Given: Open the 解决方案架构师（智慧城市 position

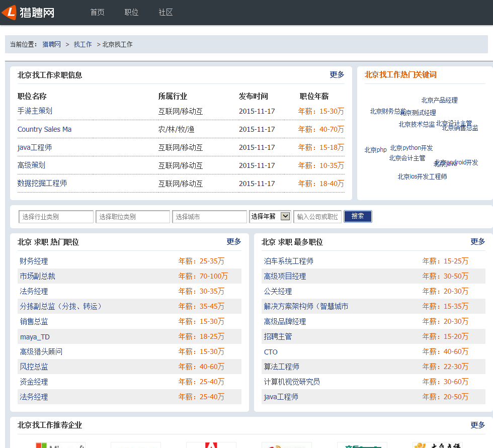Looking at the screenshot, I should pos(306,306).
